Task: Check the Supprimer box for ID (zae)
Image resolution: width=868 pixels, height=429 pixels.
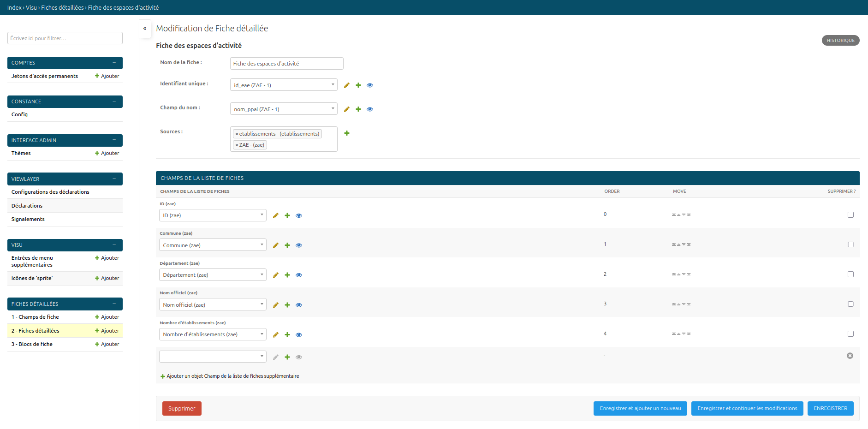Action: pos(850,214)
